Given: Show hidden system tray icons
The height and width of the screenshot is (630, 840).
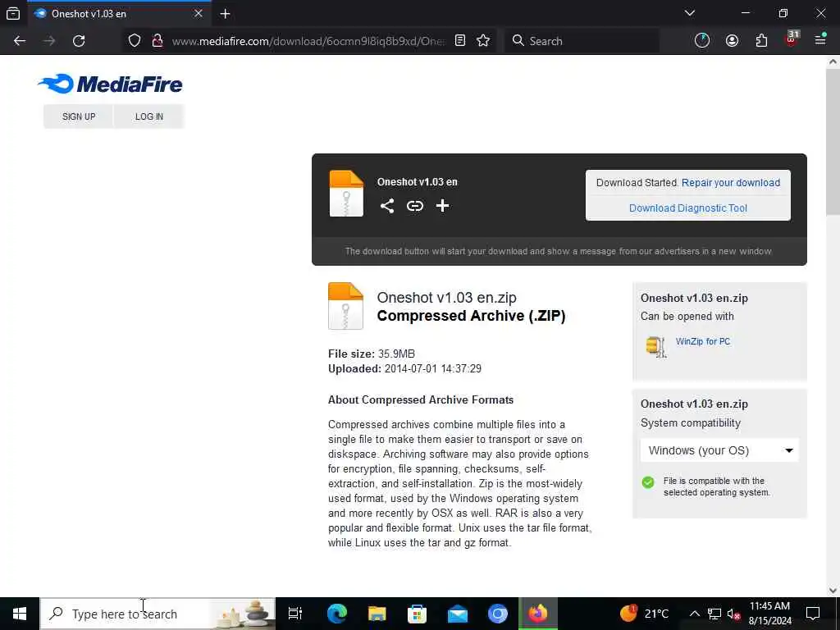Looking at the screenshot, I should 694,614.
